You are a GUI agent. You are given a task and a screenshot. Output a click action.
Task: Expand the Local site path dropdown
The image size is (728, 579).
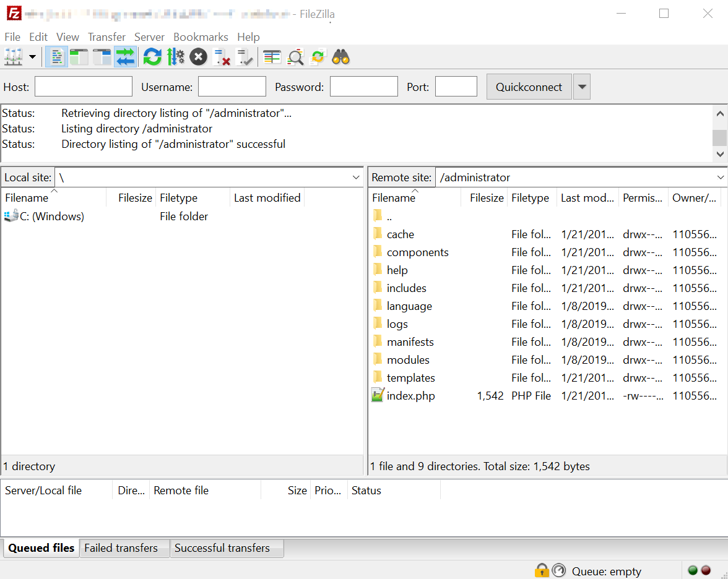[355, 177]
